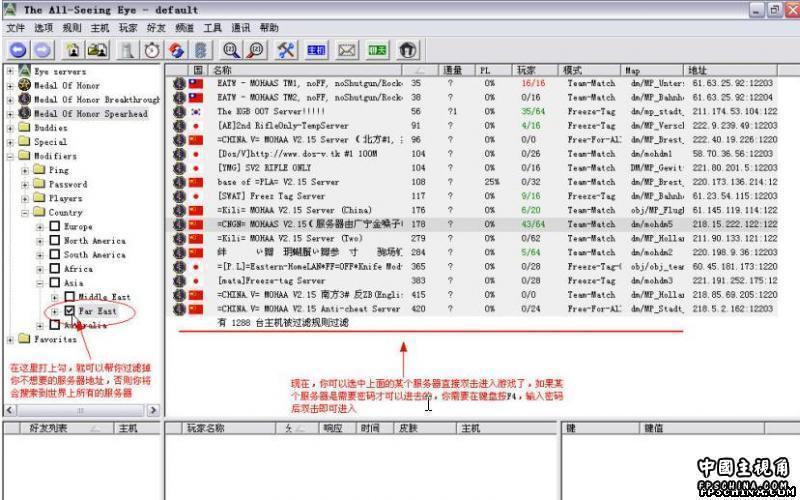Image resolution: width=800 pixels, height=500 pixels.
Task: Check the Europe country filter checkbox
Action: [x=55, y=226]
